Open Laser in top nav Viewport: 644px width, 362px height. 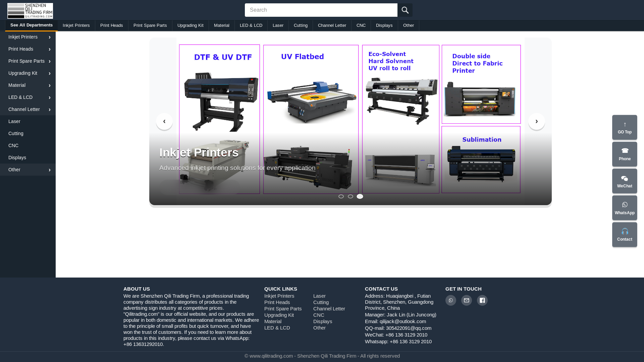(278, 25)
